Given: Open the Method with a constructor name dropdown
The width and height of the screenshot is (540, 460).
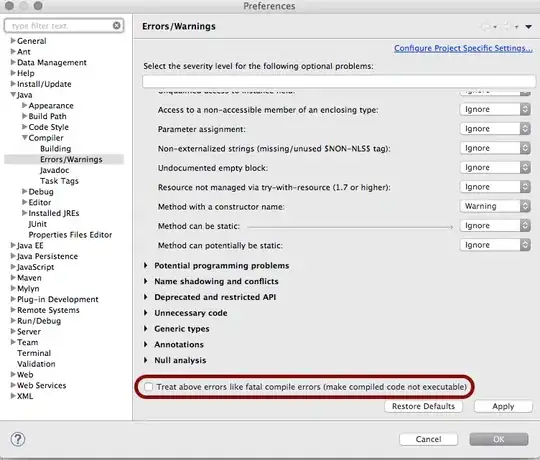Looking at the screenshot, I should [x=495, y=206].
